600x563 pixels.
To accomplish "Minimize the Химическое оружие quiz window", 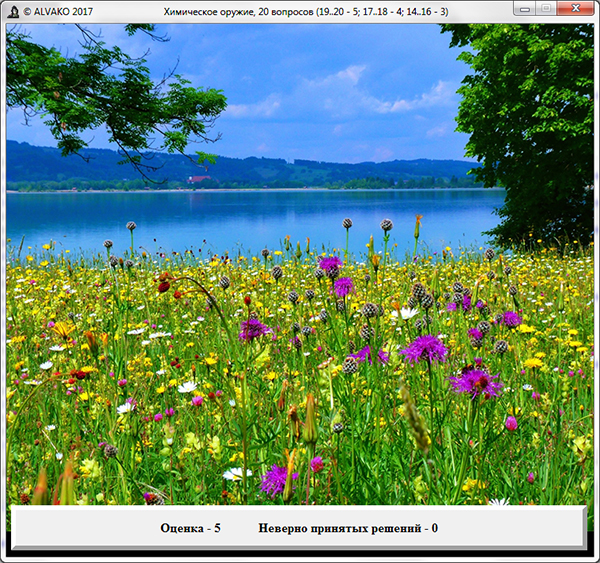I will coord(525,9).
